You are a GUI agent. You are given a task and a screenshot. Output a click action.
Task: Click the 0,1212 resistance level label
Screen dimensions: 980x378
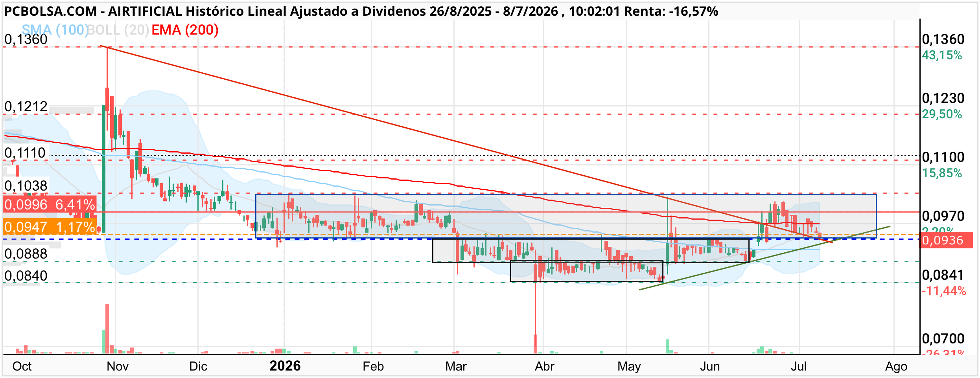[26, 106]
